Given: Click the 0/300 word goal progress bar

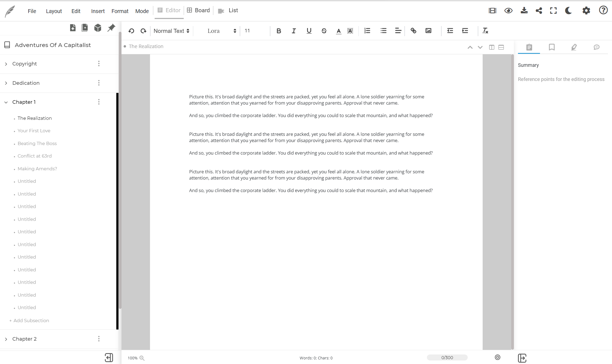Looking at the screenshot, I should pyautogui.click(x=447, y=357).
